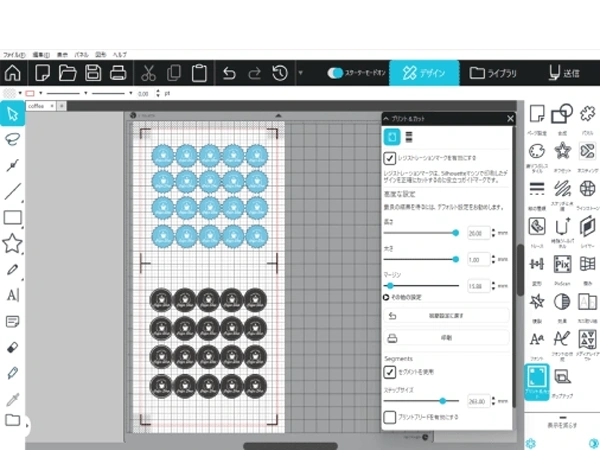The image size is (600, 450).
Task: Open the Send tab
Action: click(564, 73)
